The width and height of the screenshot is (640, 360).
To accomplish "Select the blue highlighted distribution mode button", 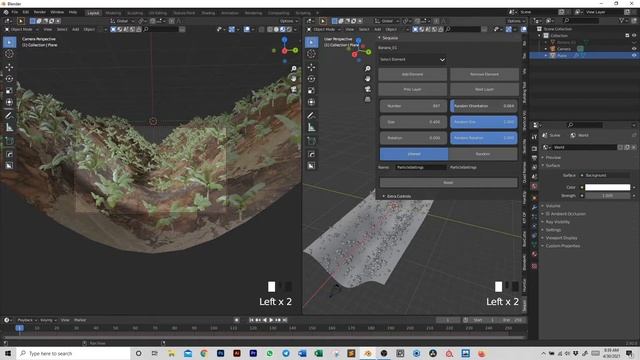I will tap(414, 154).
